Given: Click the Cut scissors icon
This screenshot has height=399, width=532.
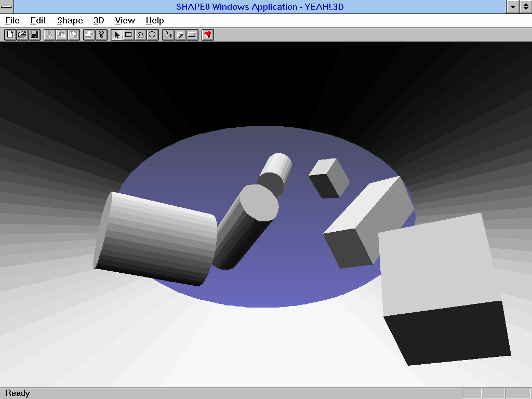Looking at the screenshot, I should (x=49, y=35).
